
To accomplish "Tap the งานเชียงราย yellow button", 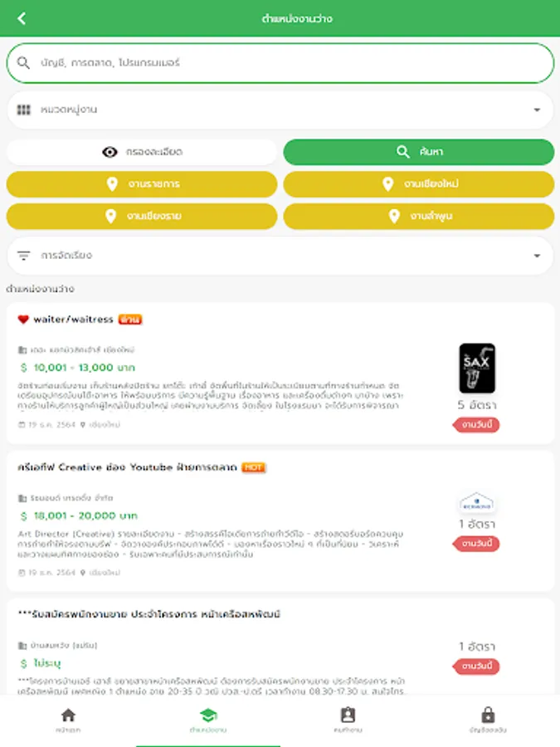I will pos(142,217).
